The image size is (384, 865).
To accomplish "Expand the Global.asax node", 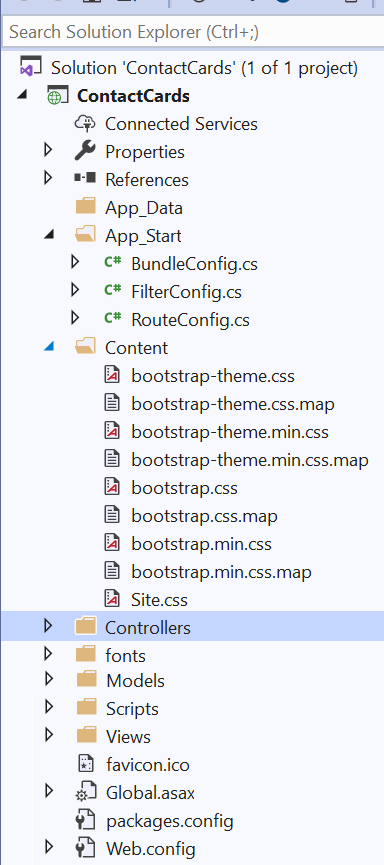I will [x=49, y=792].
